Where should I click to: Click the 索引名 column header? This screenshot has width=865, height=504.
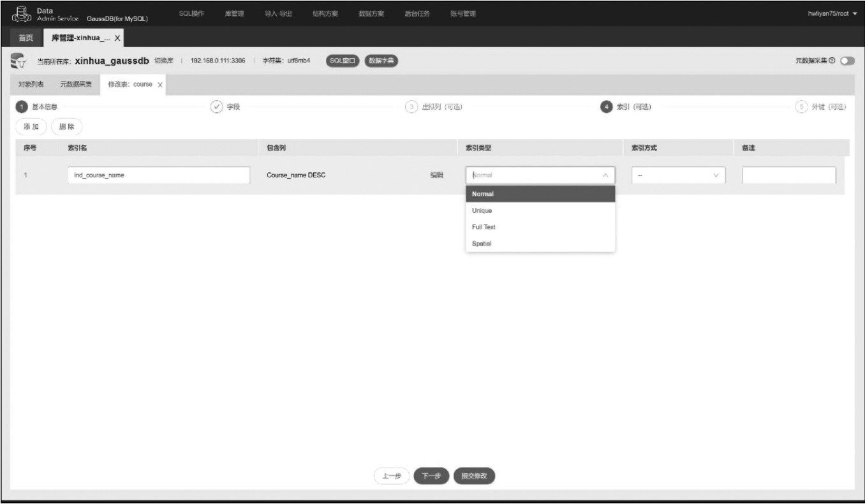77,148
